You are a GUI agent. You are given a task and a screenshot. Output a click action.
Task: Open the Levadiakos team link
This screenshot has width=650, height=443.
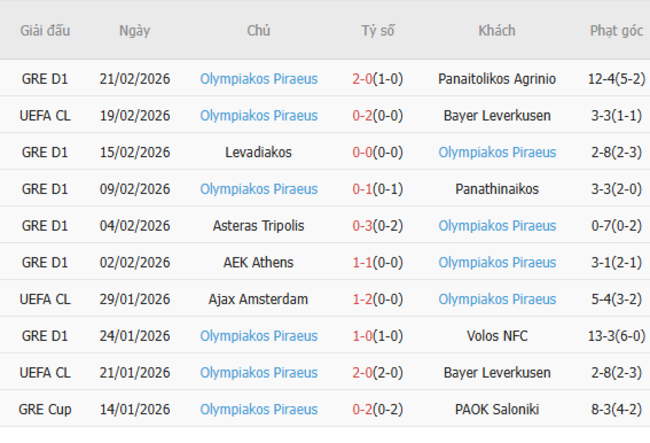click(x=259, y=152)
